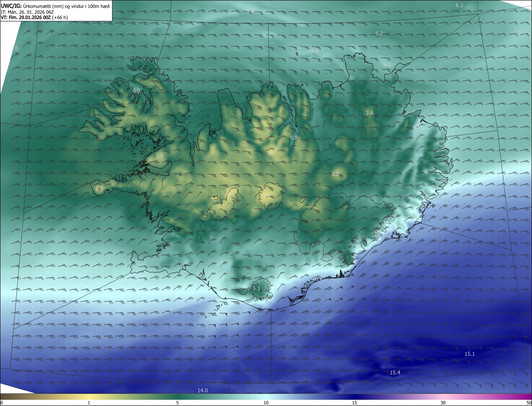Screen dimensions: 532x406
Task: Click the 2.8 value in the eastern highlands
Action: point(335,174)
